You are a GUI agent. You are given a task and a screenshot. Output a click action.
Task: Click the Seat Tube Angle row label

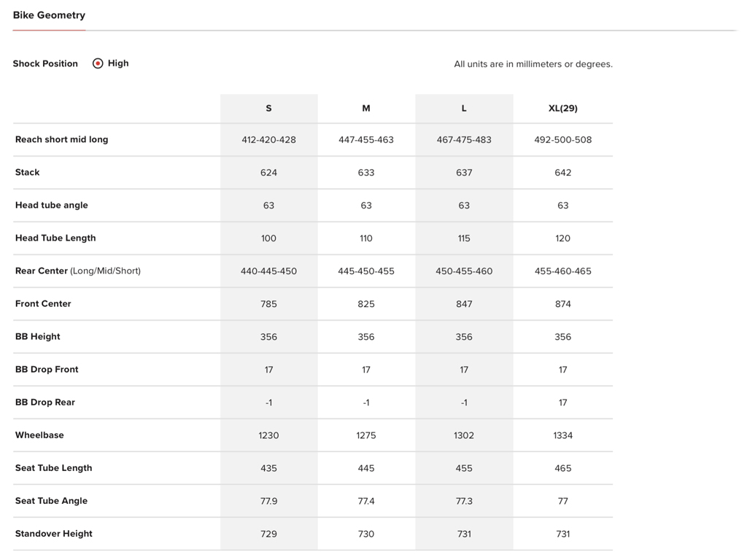(x=51, y=500)
